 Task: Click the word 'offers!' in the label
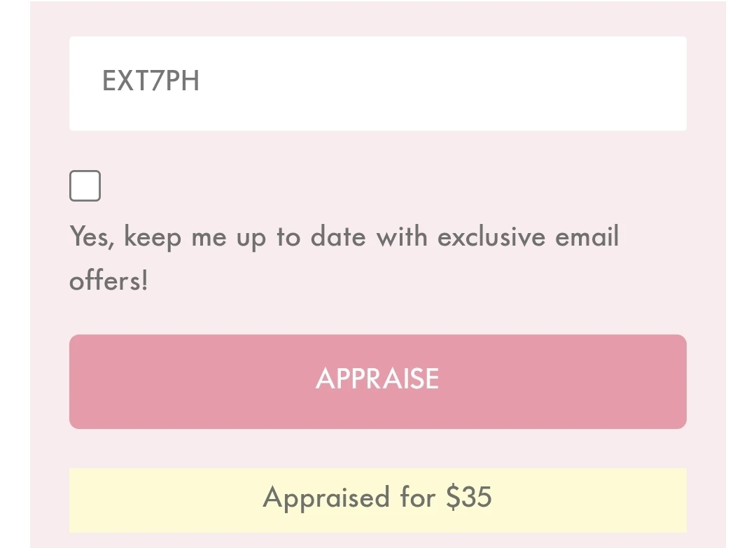(x=108, y=281)
